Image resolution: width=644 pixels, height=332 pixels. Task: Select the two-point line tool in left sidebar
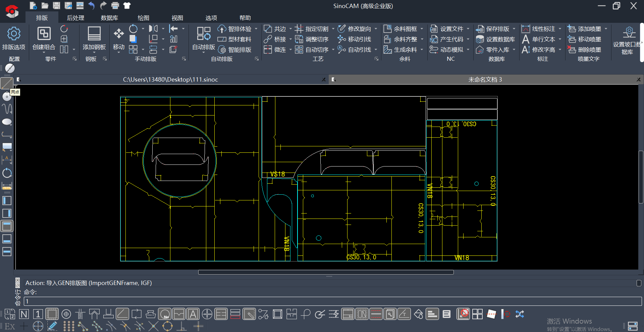coord(7,83)
